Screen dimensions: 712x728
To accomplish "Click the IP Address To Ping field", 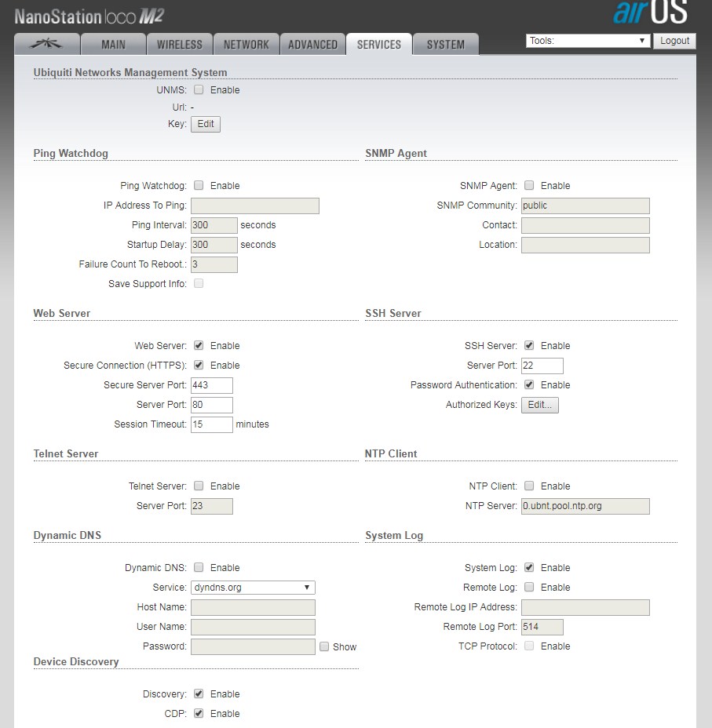I will (255, 206).
